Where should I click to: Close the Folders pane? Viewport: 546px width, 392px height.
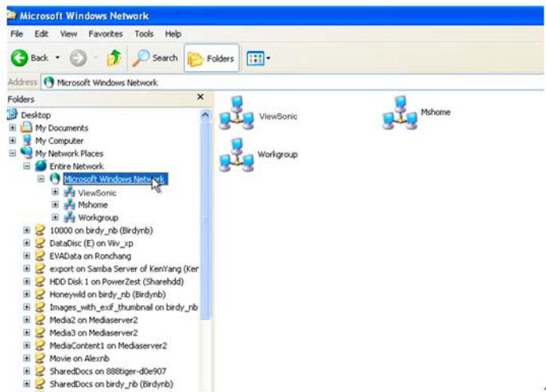click(200, 96)
